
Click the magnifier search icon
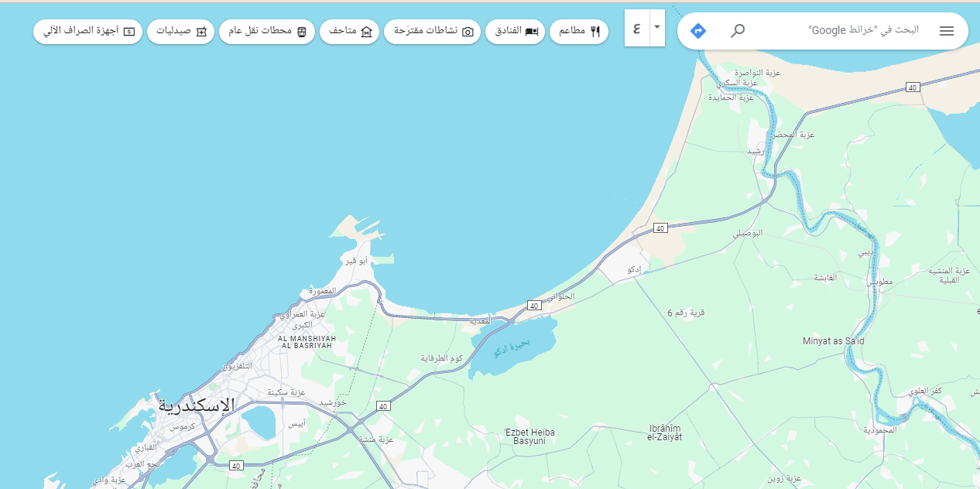pyautogui.click(x=738, y=31)
